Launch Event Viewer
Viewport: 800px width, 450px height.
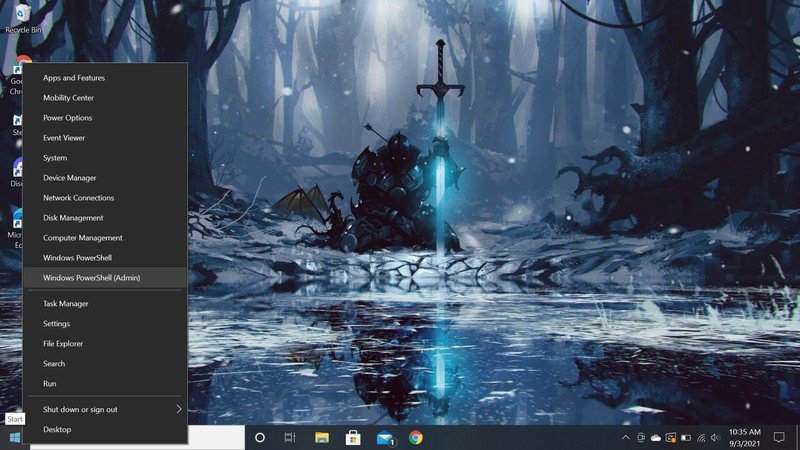pos(105,138)
